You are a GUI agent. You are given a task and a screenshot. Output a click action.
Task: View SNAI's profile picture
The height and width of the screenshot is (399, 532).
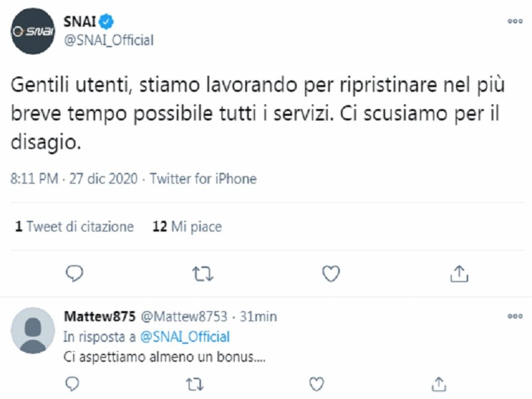[x=33, y=31]
